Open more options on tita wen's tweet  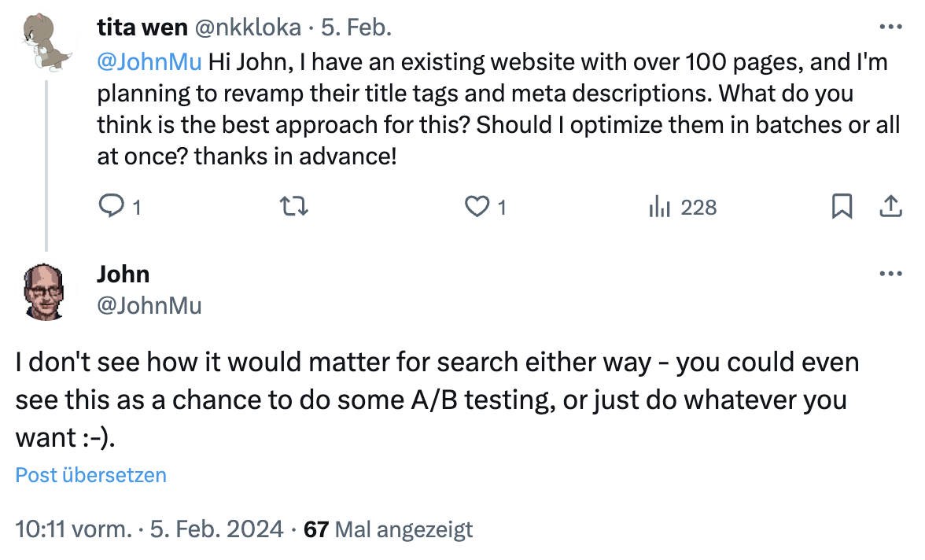coord(890,27)
